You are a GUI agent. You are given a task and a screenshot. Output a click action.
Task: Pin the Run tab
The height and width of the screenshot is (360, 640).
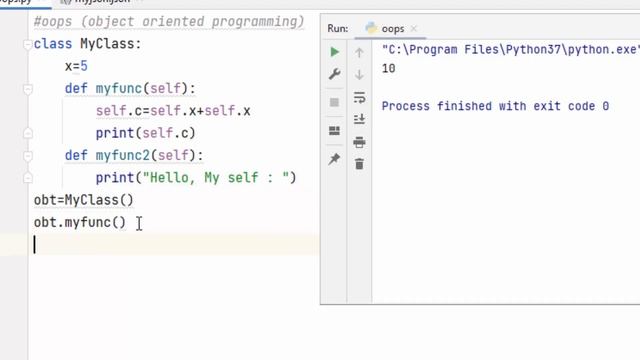[x=334, y=159]
